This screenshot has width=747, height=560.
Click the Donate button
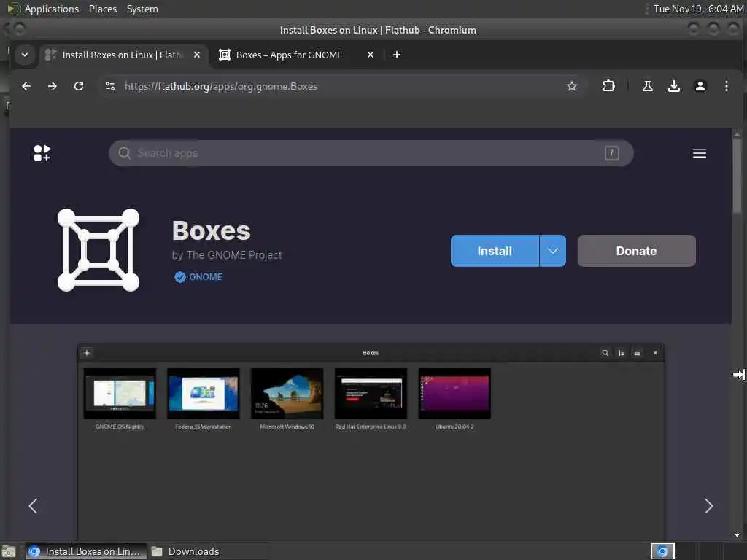[x=636, y=251]
